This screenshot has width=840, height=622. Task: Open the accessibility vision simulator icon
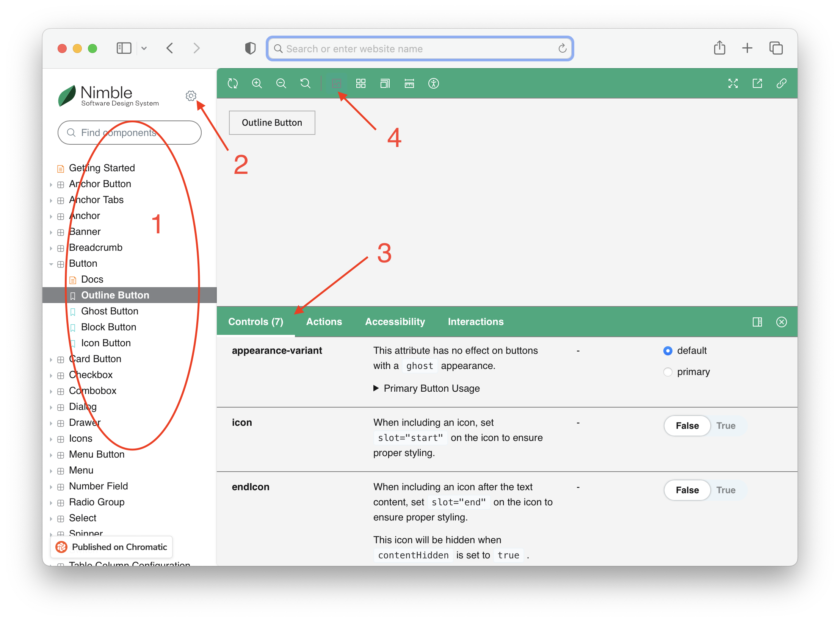(x=433, y=83)
